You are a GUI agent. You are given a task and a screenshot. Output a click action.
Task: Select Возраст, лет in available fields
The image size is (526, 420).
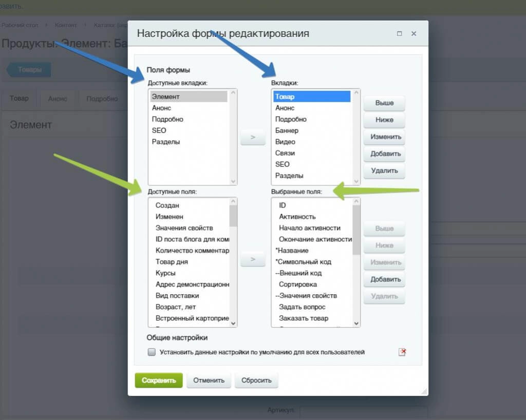pos(190,307)
